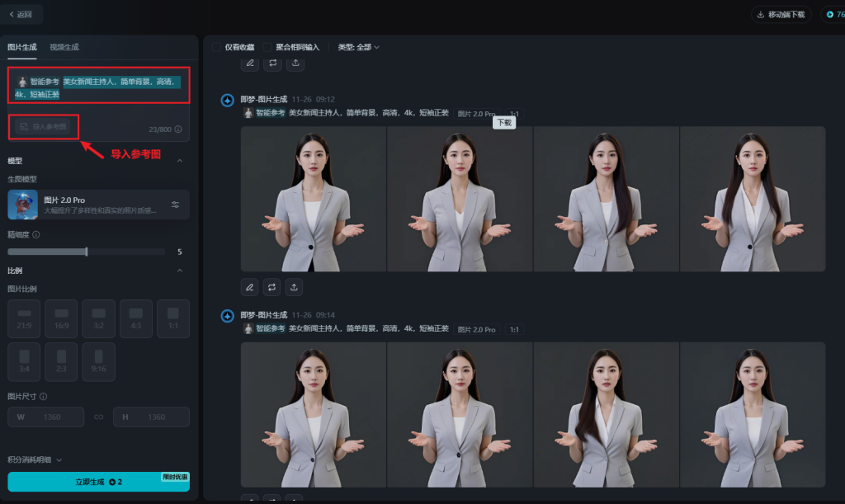Click the regenerate icon below the 09:12 images

click(x=272, y=287)
